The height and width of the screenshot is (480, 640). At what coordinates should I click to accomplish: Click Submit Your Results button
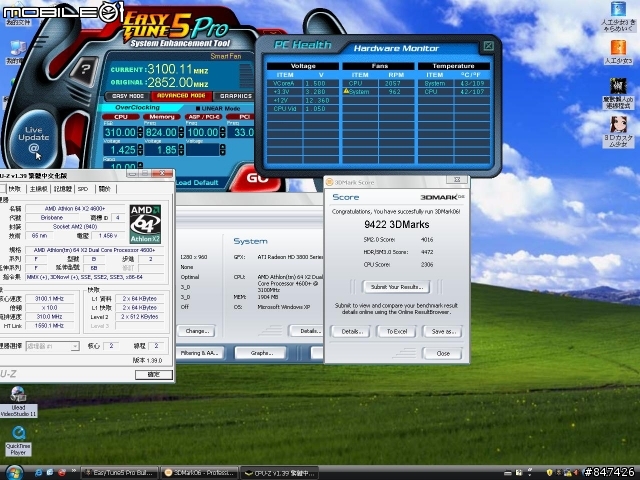point(396,287)
